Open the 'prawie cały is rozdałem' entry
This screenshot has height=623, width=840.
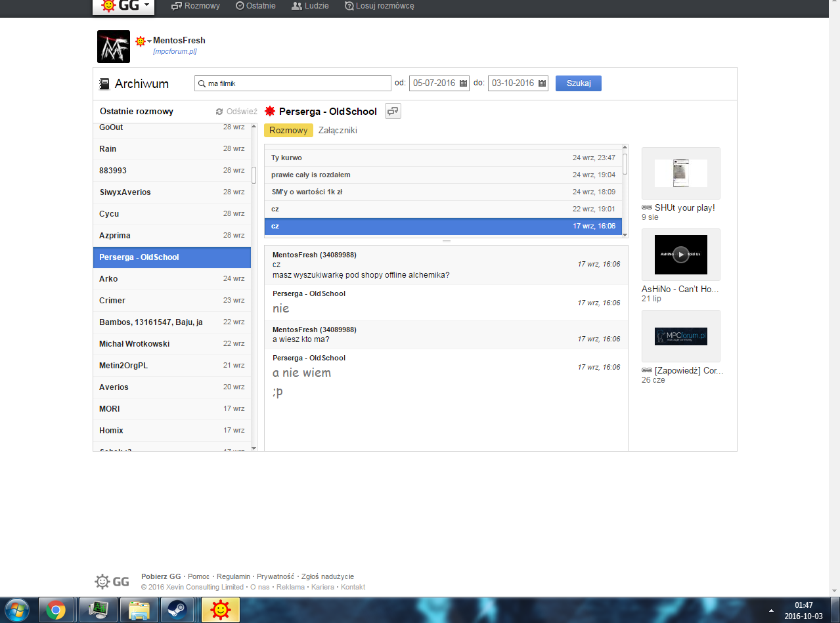click(x=443, y=175)
